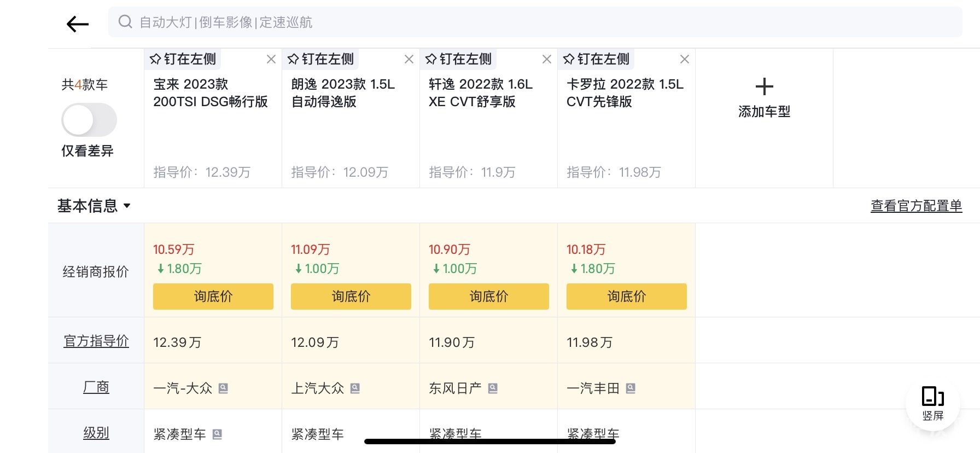Tap the back arrow icon
The width and height of the screenshot is (980, 453).
click(77, 24)
